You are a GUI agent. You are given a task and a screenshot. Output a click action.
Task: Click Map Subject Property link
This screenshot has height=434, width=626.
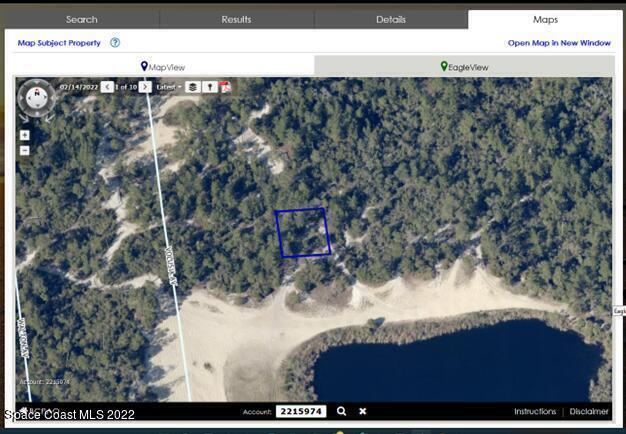point(59,43)
